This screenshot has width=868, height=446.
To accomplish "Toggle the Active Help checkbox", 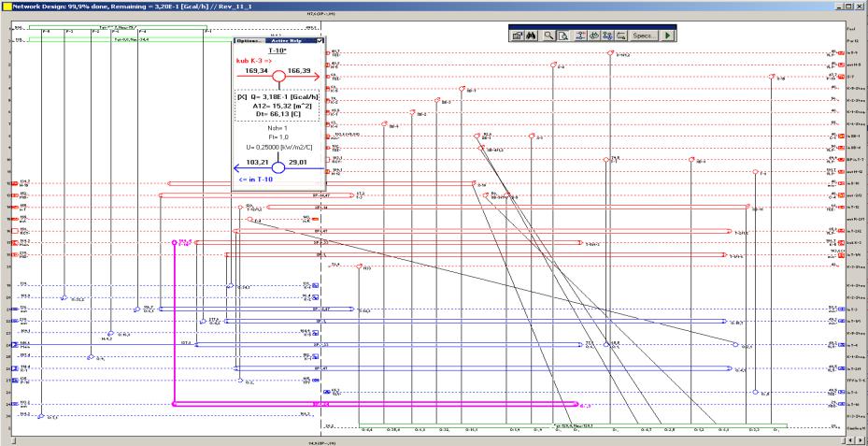I will (x=320, y=41).
